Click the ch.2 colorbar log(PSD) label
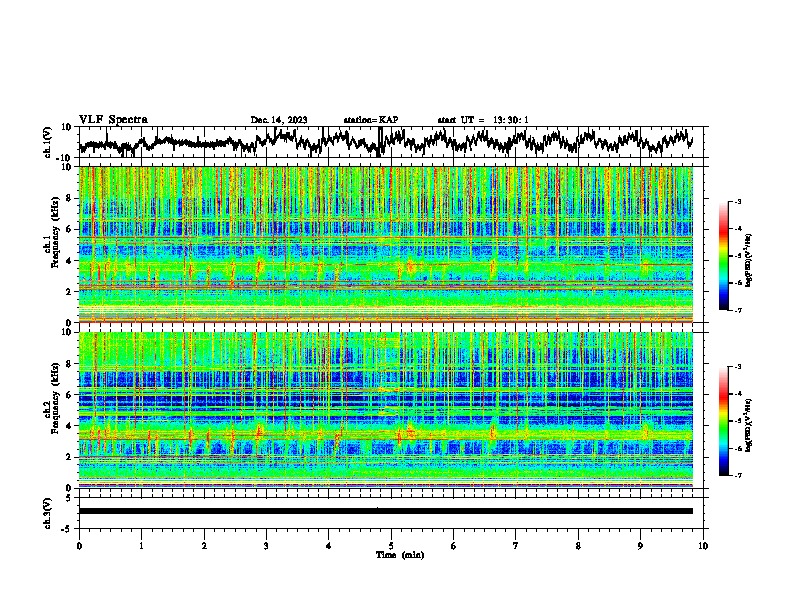Image resolution: width=792 pixels, height=612 pixels. tap(750, 424)
